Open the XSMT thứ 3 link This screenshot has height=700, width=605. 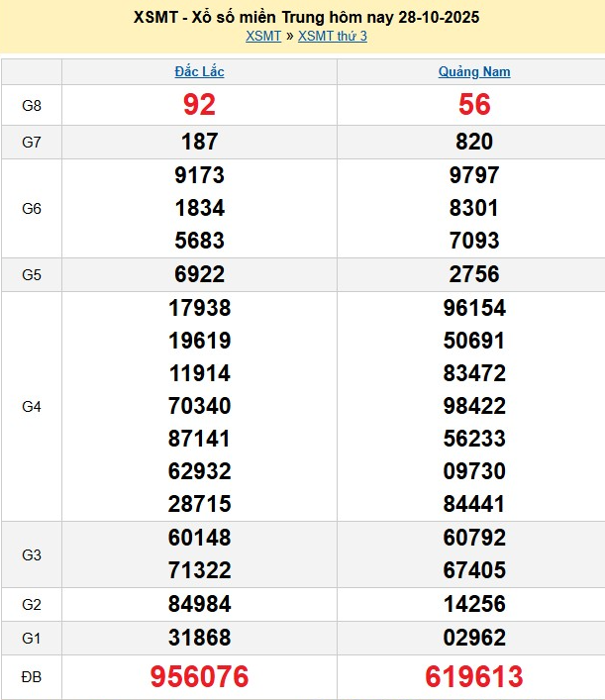[332, 37]
